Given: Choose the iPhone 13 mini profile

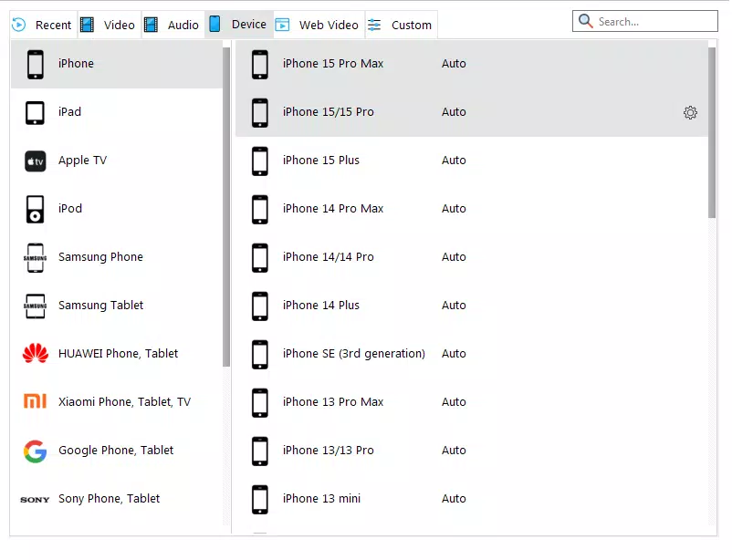Looking at the screenshot, I should point(472,499).
